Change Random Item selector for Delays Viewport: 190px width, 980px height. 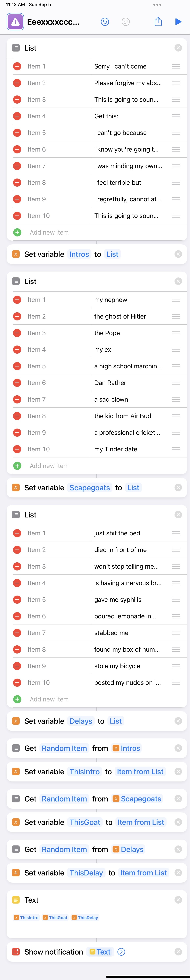coord(64,850)
